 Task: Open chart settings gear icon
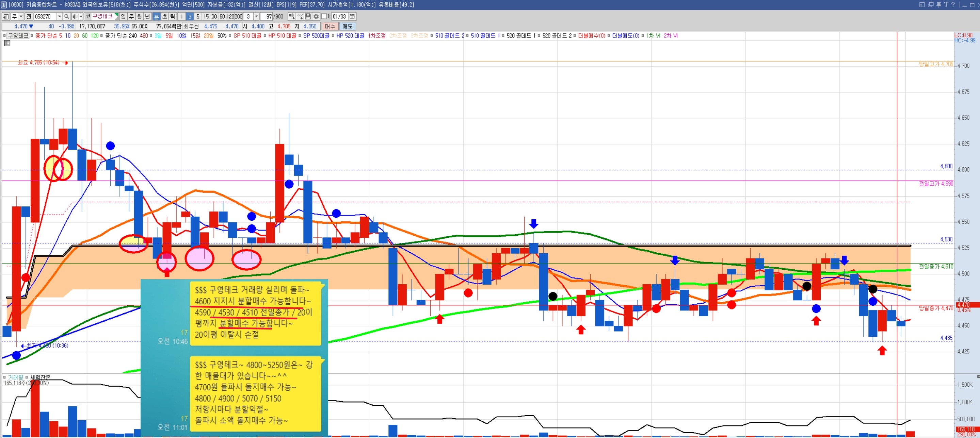click(316, 16)
